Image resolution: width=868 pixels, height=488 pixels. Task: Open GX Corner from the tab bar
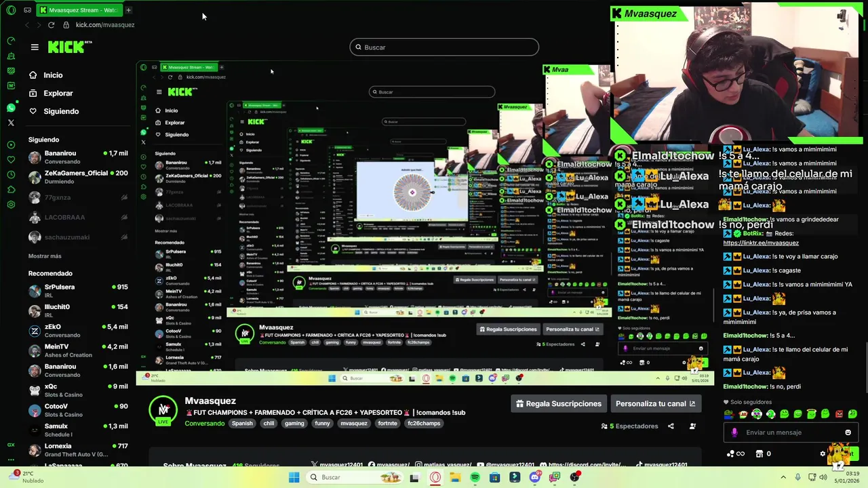pos(27,10)
